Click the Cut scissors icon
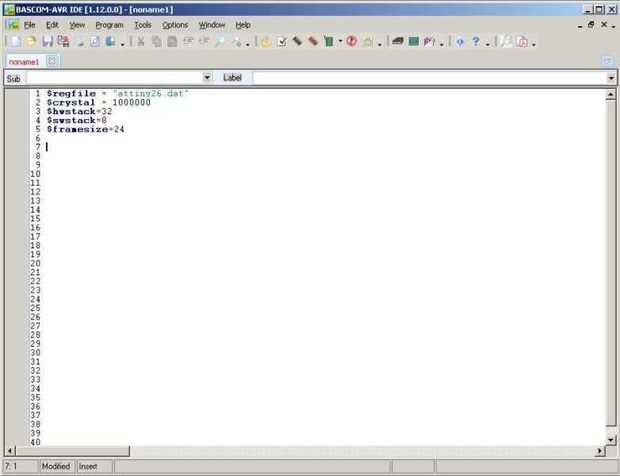The height and width of the screenshot is (476, 620). pyautogui.click(x=141, y=42)
